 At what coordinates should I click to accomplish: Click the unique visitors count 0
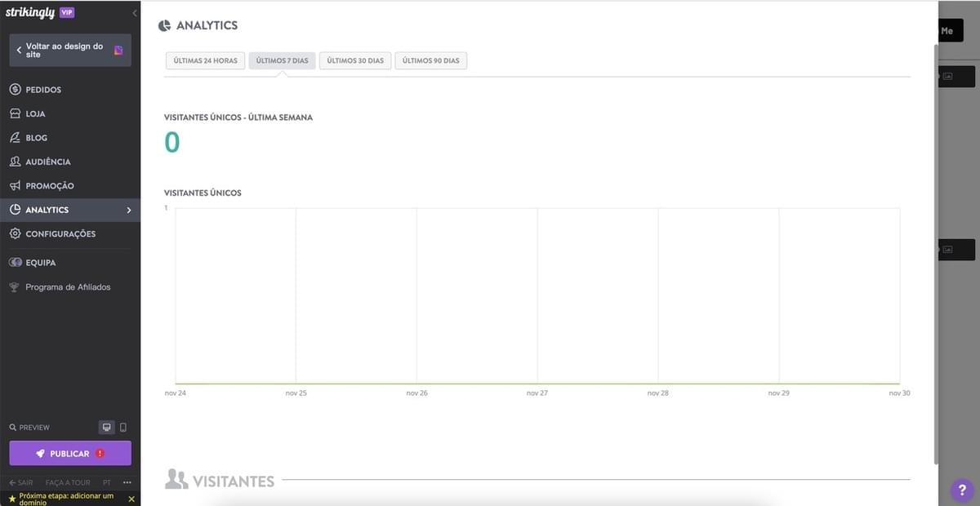point(171,142)
